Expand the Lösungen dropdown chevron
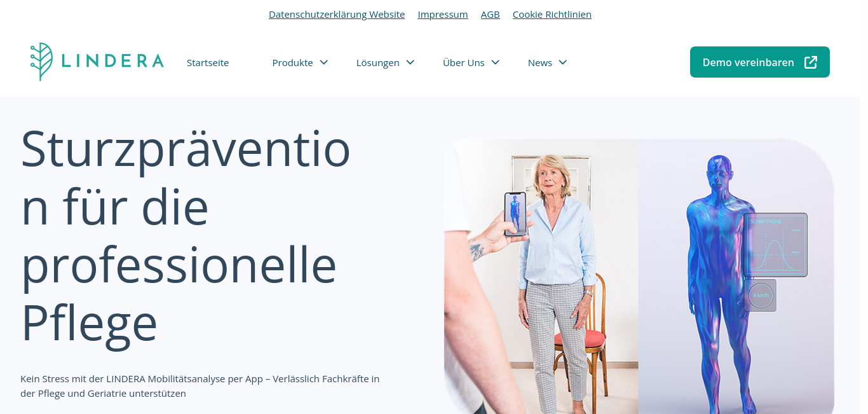Screen dimensions: 868x414 click(x=410, y=62)
